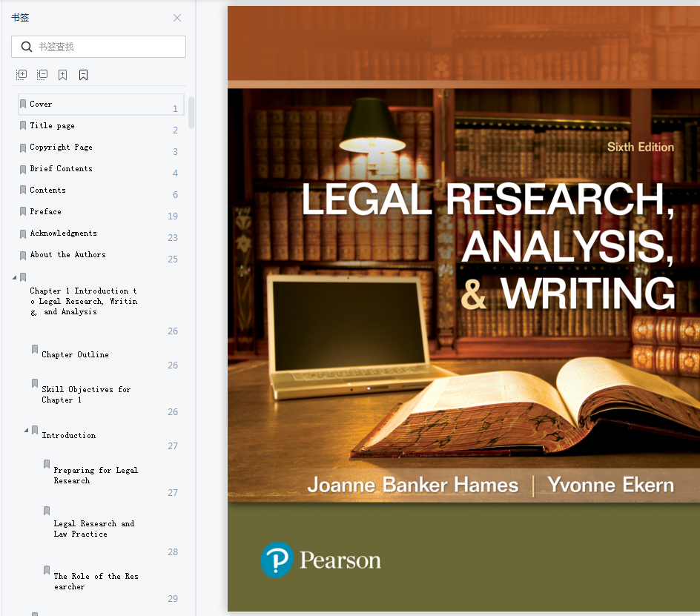Click the bookmark icon above Legal Research and Law Practice
This screenshot has width=700, height=616.
coord(47,511)
